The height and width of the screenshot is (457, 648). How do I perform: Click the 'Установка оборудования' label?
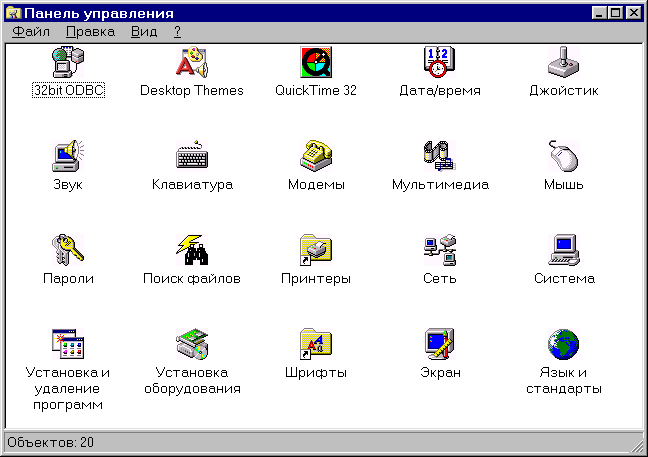pyautogui.click(x=192, y=381)
